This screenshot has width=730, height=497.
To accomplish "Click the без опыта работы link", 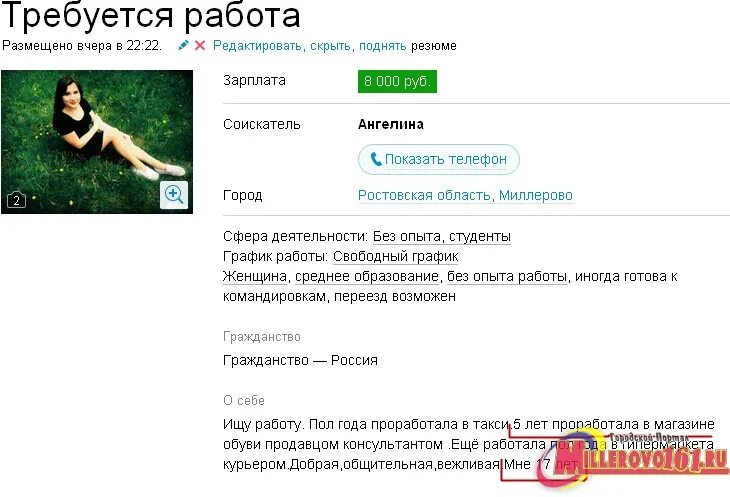I will point(507,276).
